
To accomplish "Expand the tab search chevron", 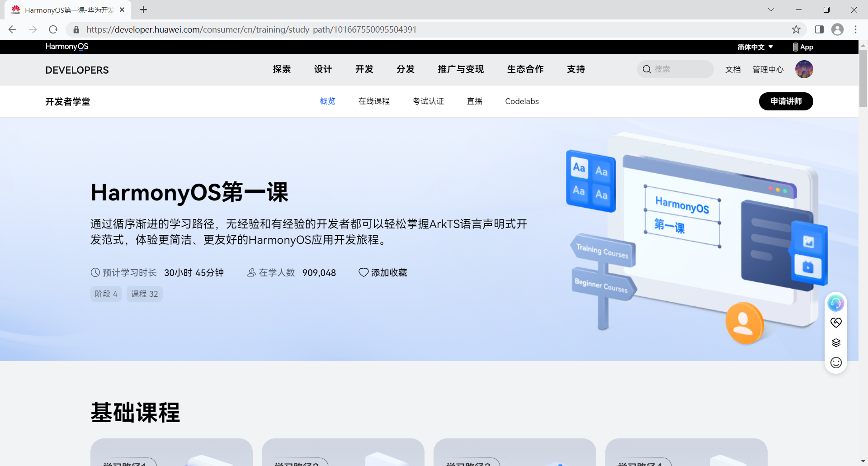I will pos(771,10).
